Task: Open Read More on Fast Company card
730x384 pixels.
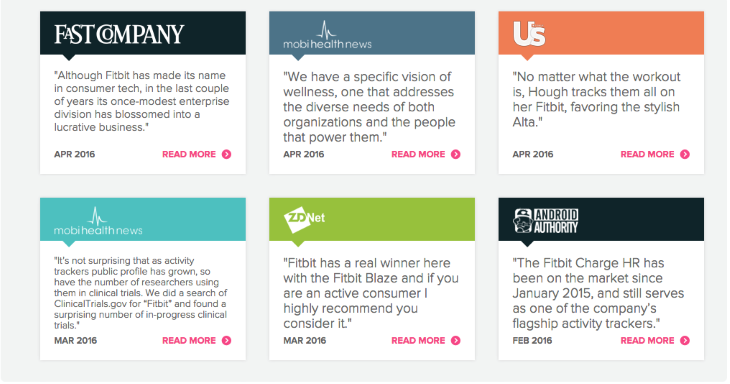Action: (x=189, y=154)
